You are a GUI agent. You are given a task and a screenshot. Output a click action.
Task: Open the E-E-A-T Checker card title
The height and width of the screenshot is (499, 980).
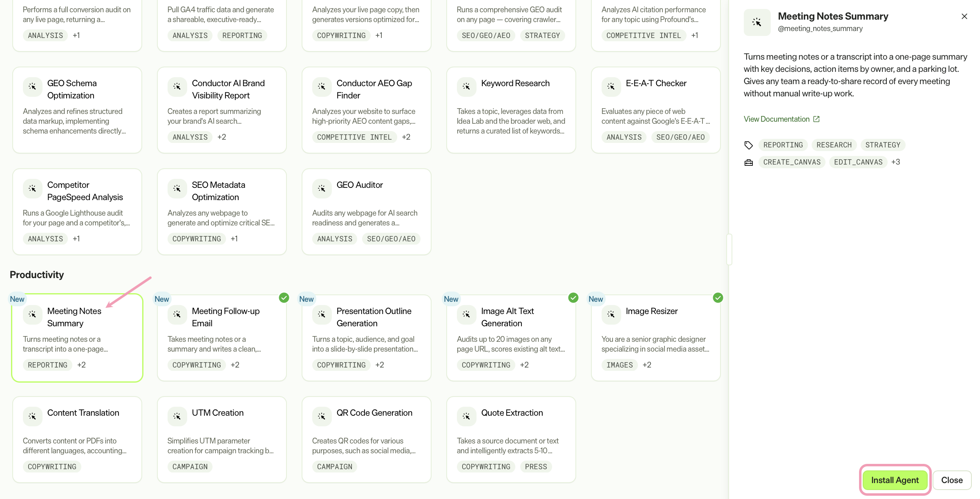tap(656, 83)
